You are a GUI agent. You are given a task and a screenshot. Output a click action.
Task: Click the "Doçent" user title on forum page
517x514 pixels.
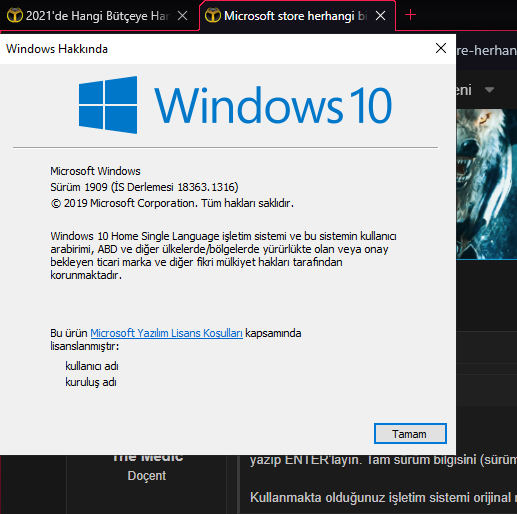pos(147,476)
